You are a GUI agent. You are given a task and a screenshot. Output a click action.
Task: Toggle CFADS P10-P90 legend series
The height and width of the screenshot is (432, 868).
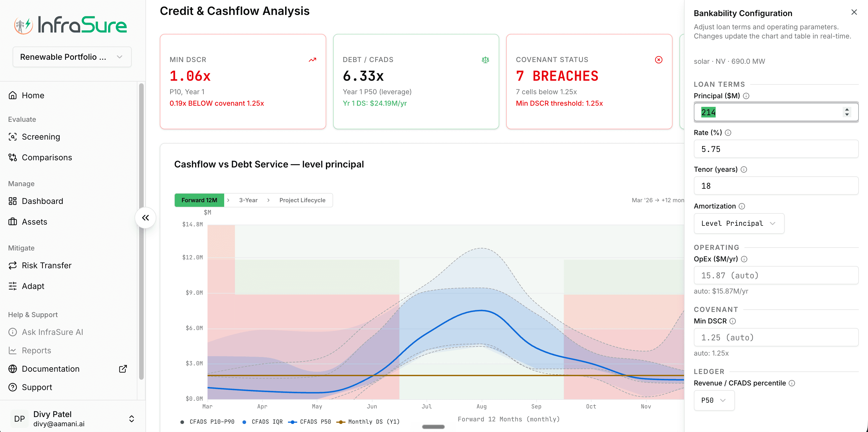[208, 422]
